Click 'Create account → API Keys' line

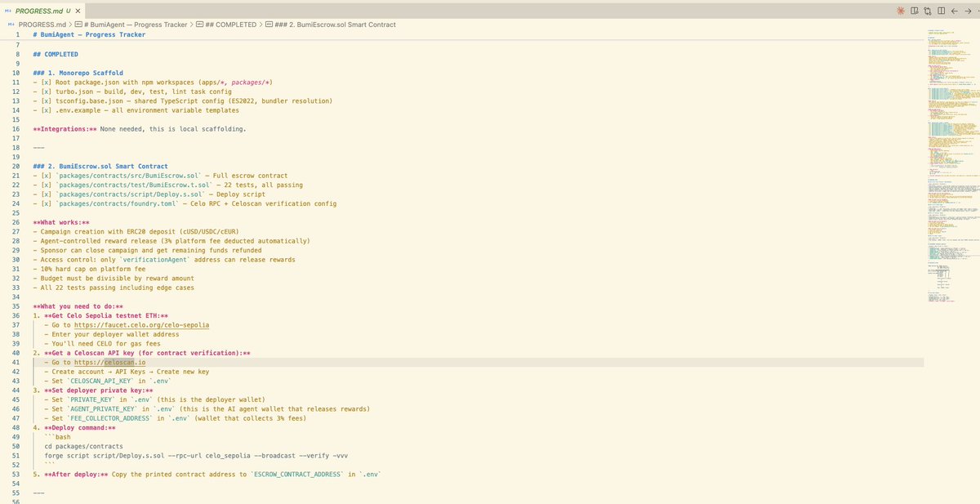[127, 372]
